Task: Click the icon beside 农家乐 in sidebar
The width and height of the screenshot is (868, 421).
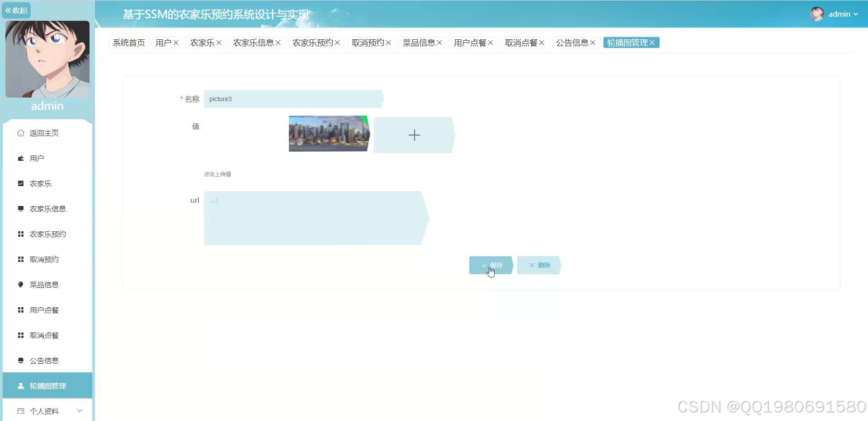Action: click(21, 183)
